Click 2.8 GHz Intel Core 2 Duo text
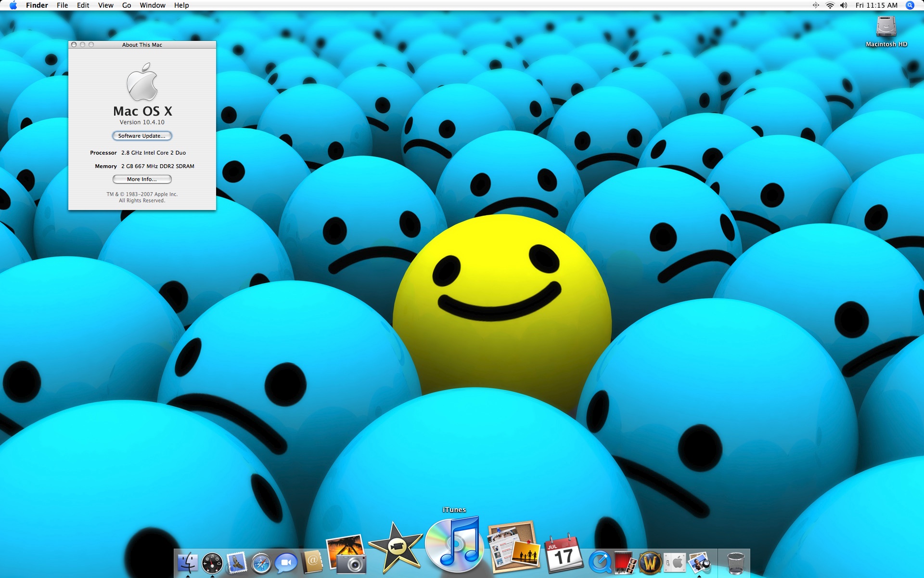The image size is (924, 578). [x=154, y=153]
